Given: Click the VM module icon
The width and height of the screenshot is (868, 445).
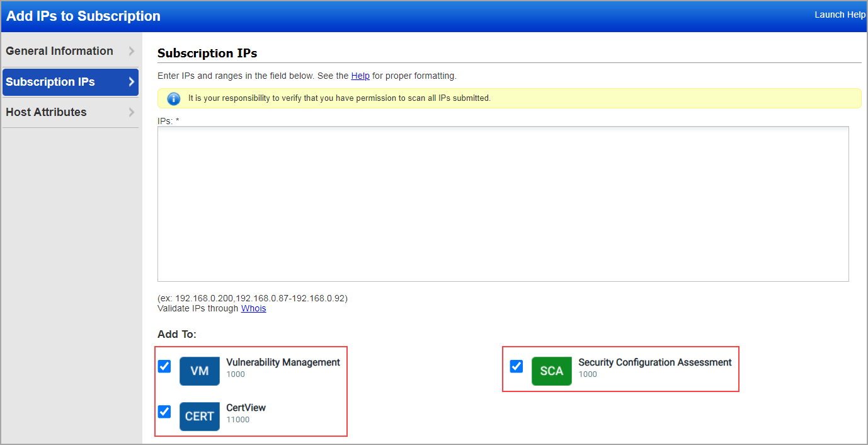Looking at the screenshot, I should click(200, 371).
